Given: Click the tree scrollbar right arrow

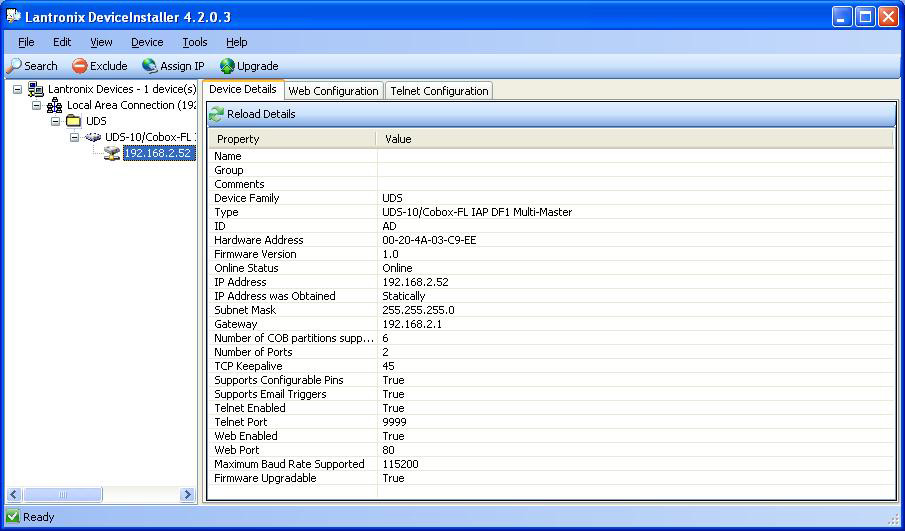Looking at the screenshot, I should [186, 494].
